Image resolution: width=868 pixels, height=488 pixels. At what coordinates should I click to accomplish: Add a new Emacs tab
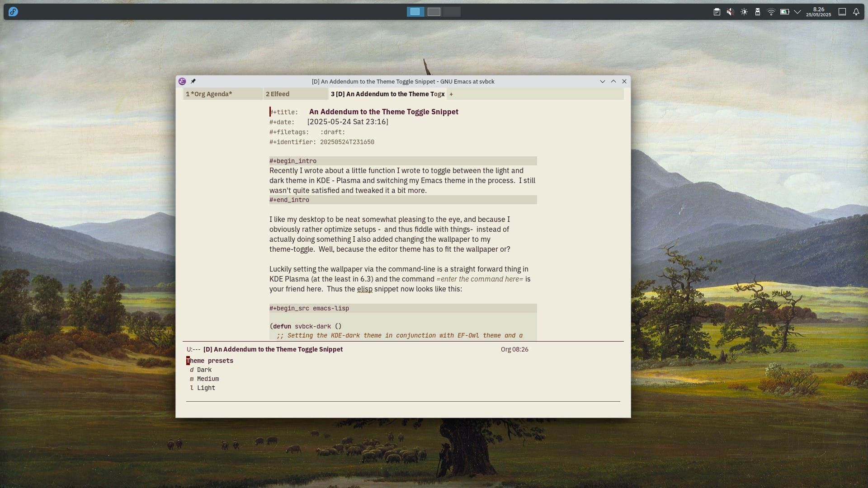pos(451,94)
